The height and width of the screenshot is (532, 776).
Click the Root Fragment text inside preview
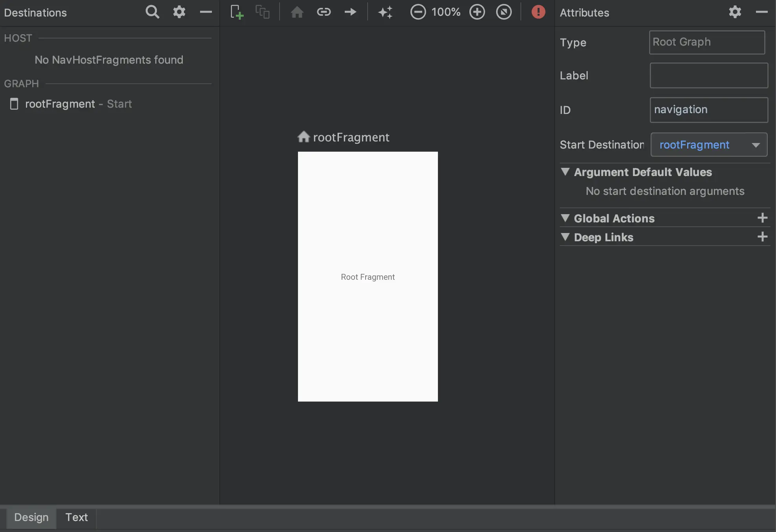[368, 277]
